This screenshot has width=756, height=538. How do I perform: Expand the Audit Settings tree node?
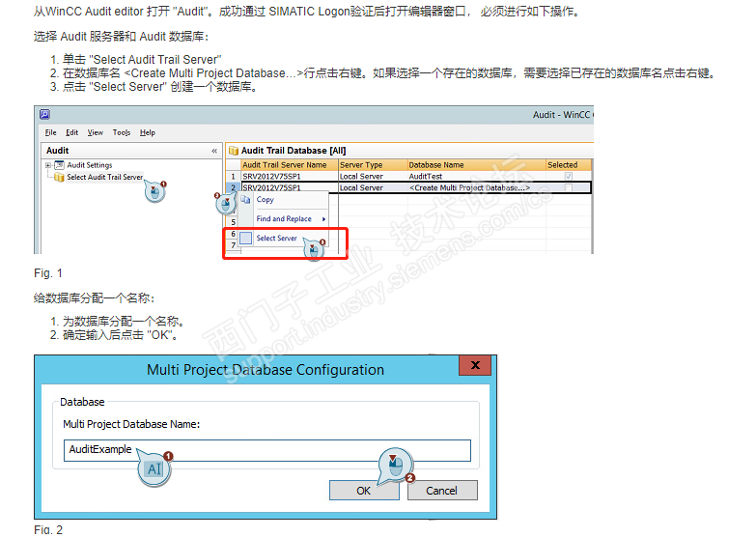coord(48,165)
